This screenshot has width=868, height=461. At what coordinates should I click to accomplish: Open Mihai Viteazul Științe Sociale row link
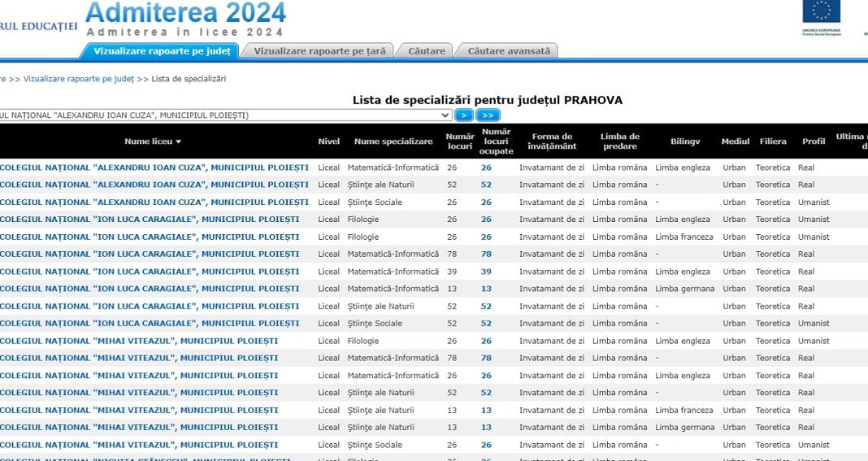click(x=139, y=445)
